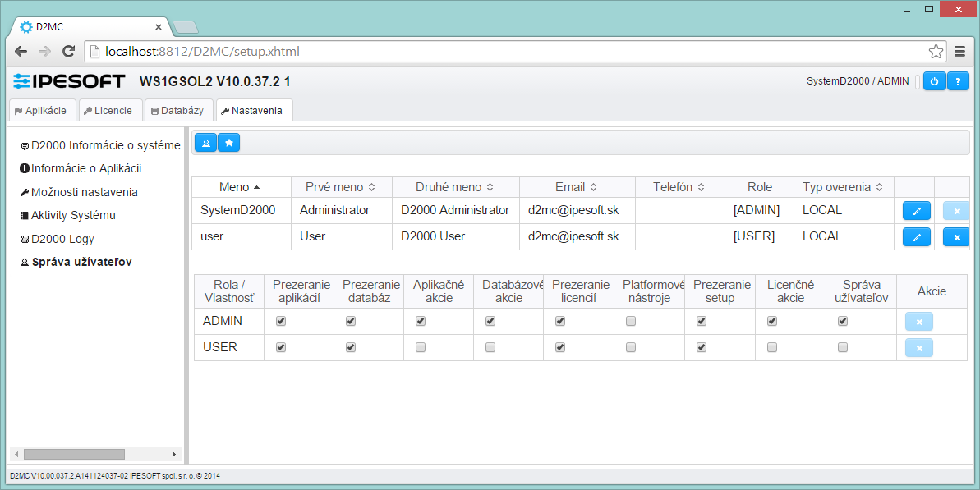Click the star icon in toolbar
The image size is (980, 490).
pyautogui.click(x=229, y=143)
